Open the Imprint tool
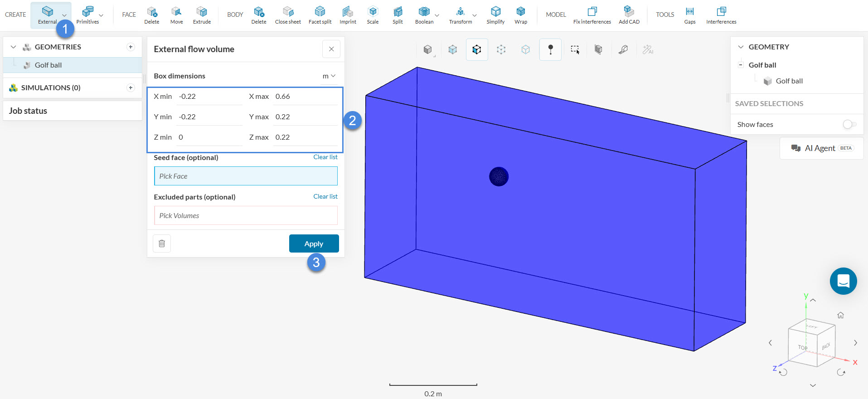This screenshot has width=868, height=399. (348, 15)
